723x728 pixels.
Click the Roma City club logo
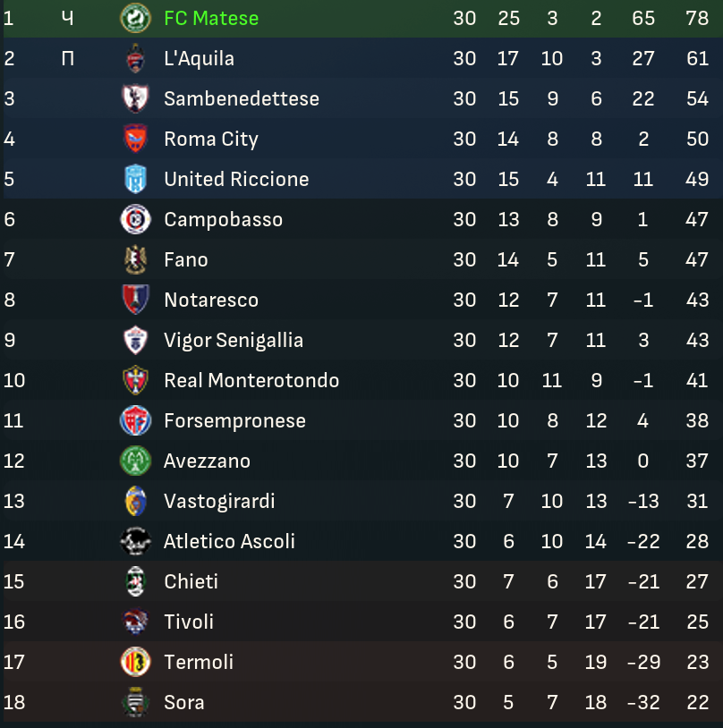pos(135,139)
